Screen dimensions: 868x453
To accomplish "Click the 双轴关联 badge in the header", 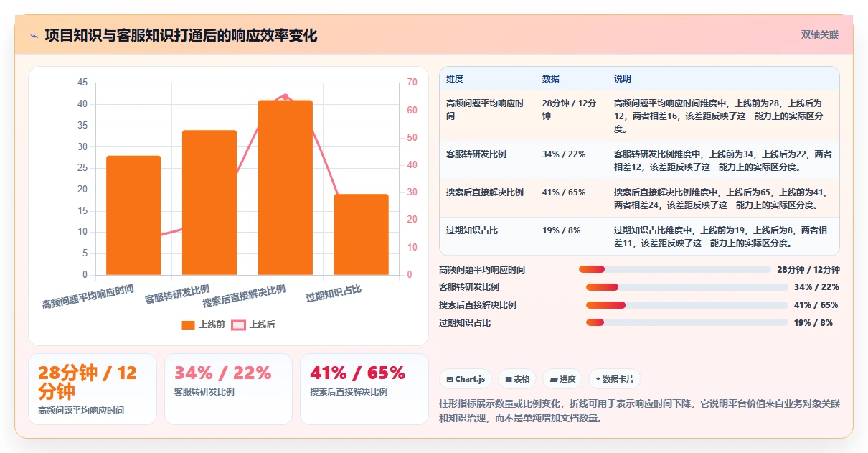I will [820, 34].
